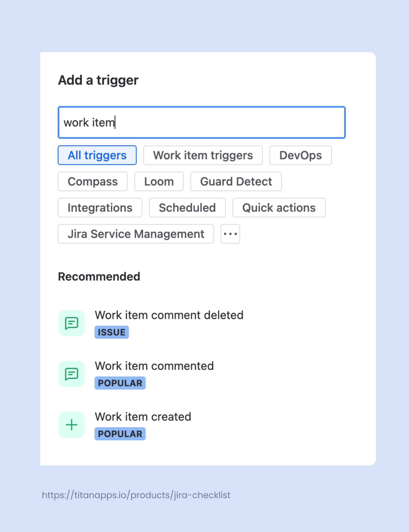Click the plus icon next to Work item created
Screen dimensions: 409x532
click(71, 424)
